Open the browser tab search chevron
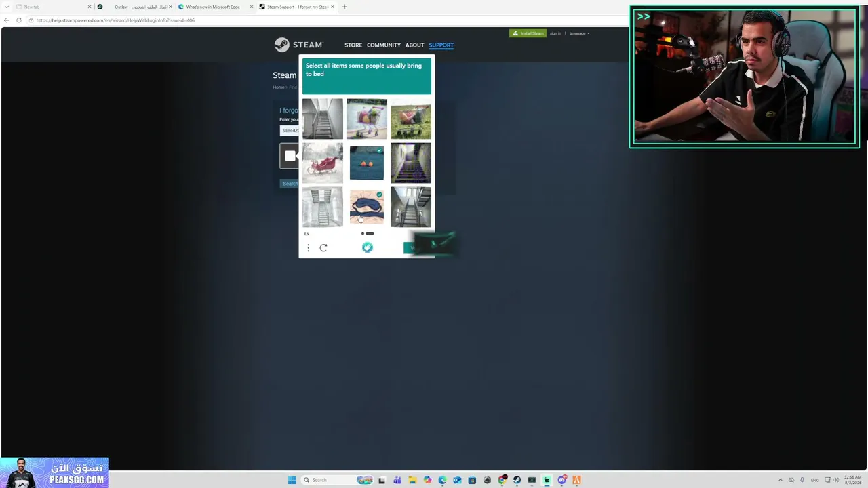The image size is (868, 488). point(6,7)
